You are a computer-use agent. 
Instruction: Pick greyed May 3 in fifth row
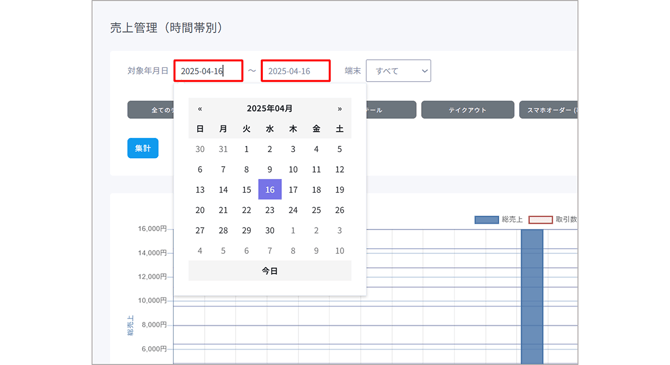(340, 230)
